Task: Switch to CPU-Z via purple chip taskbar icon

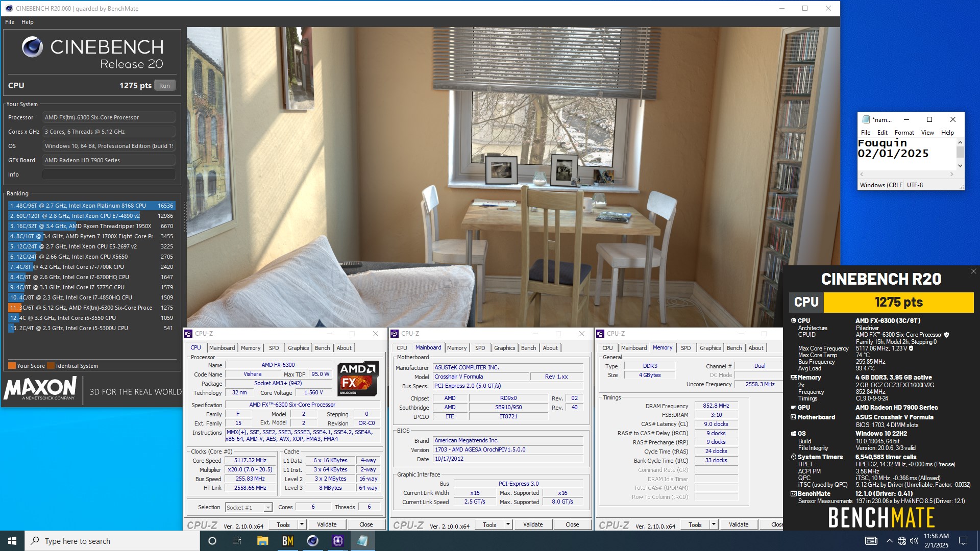Action: coord(337,541)
